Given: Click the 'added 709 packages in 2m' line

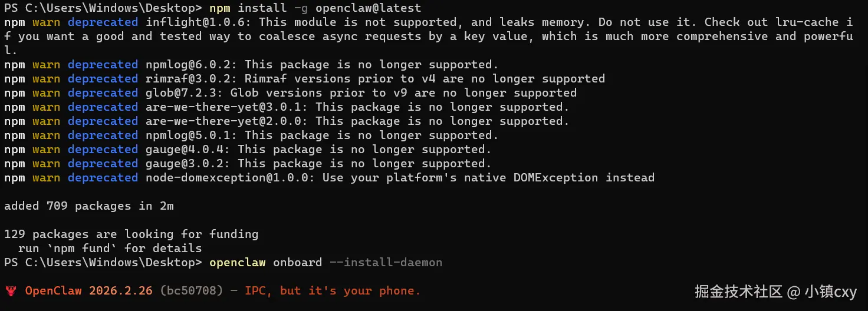Looking at the screenshot, I should [89, 206].
